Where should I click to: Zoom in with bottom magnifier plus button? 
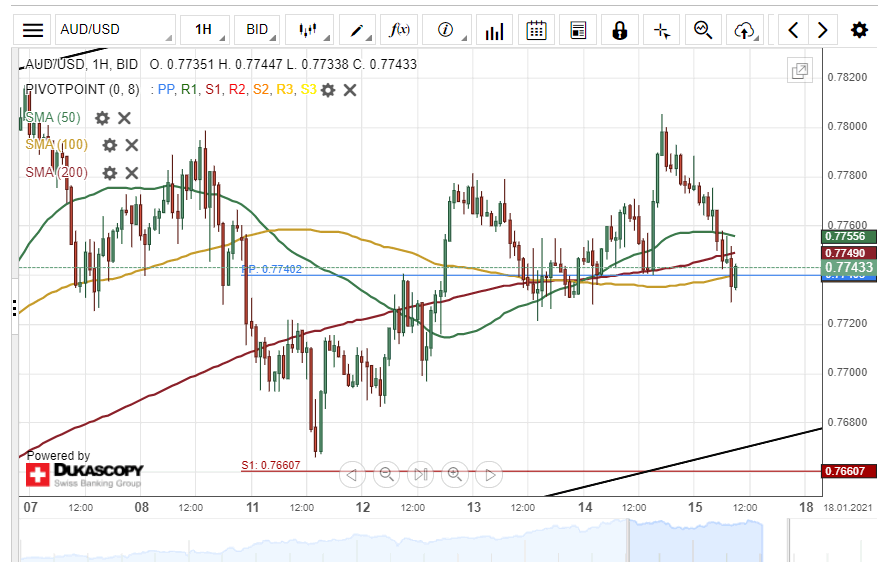pos(454,474)
